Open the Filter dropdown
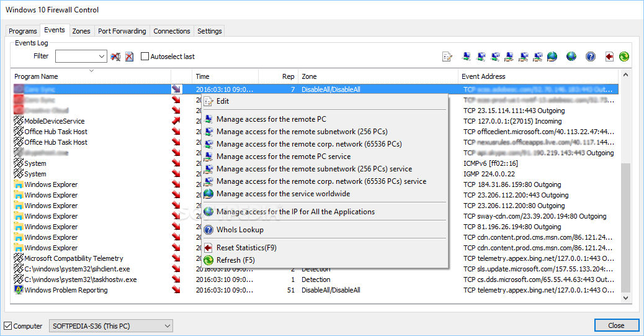Image resolution: width=644 pixels, height=336 pixels. point(102,57)
